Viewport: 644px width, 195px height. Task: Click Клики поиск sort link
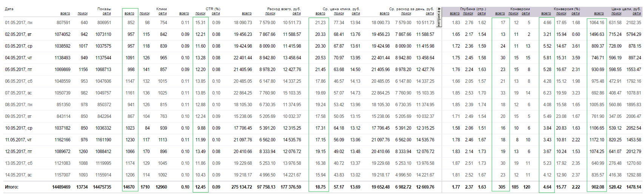[x=145, y=14]
